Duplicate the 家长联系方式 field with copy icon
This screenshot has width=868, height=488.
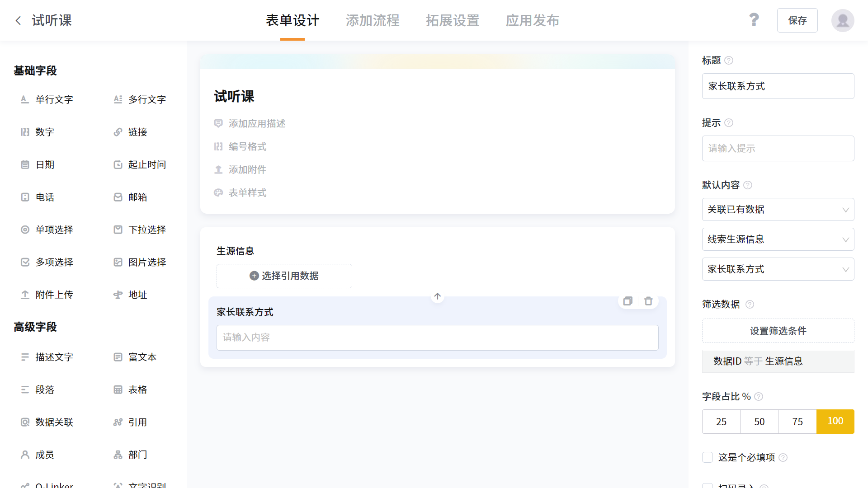tap(627, 301)
